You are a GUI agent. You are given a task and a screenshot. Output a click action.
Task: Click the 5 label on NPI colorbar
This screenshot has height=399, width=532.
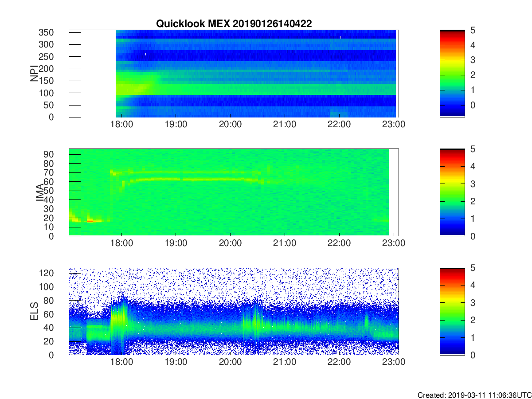click(473, 30)
